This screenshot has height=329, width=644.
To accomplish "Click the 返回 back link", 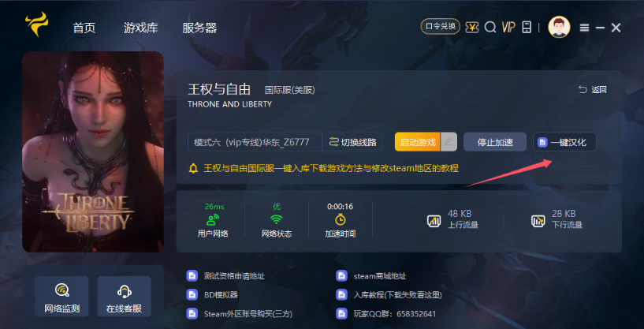I will pyautogui.click(x=592, y=89).
